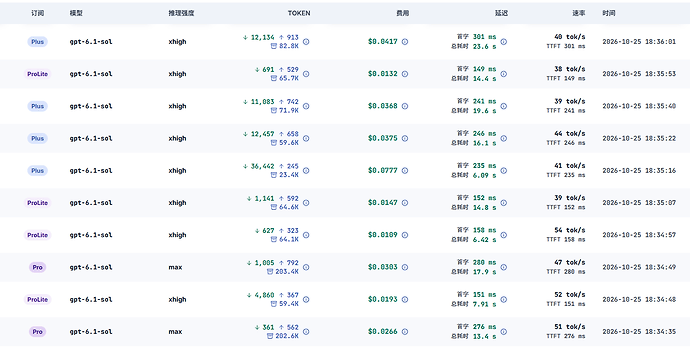Screen dimensions: 690x360
Task: Click cost info icon beside $0.0132
Action: (405, 74)
